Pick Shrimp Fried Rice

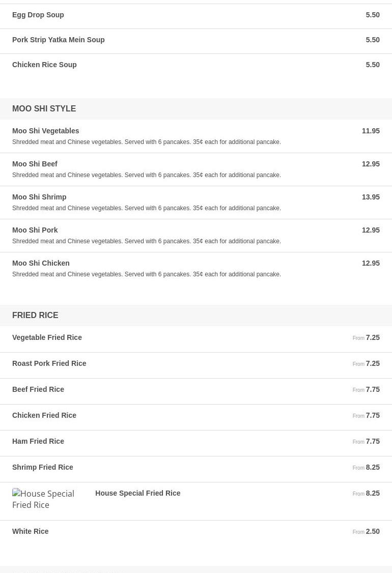point(43,467)
